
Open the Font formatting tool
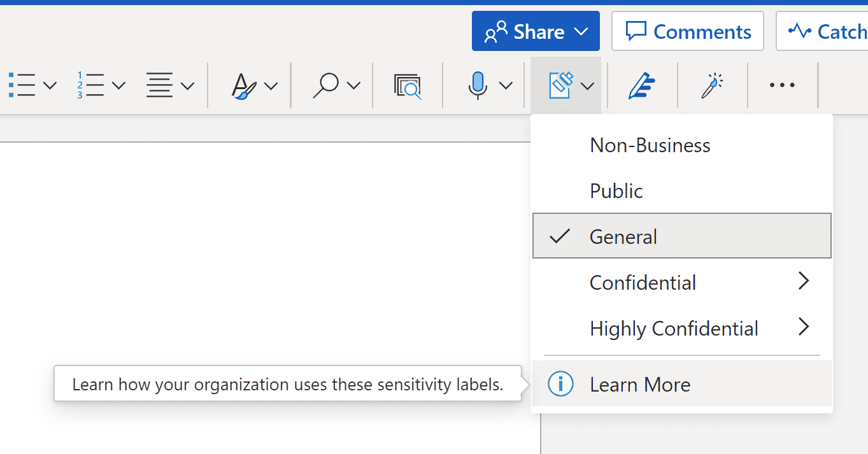click(245, 85)
